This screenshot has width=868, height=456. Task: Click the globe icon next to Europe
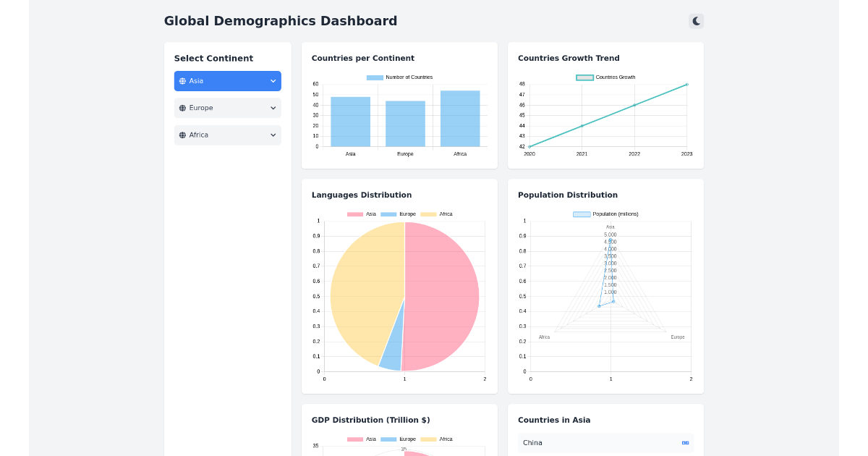point(182,108)
